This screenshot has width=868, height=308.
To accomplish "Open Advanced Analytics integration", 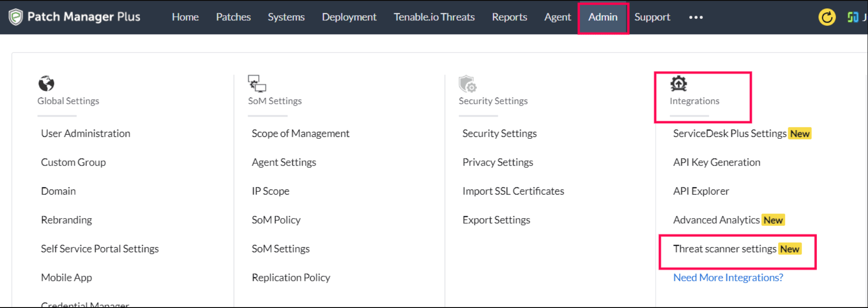I will (716, 220).
